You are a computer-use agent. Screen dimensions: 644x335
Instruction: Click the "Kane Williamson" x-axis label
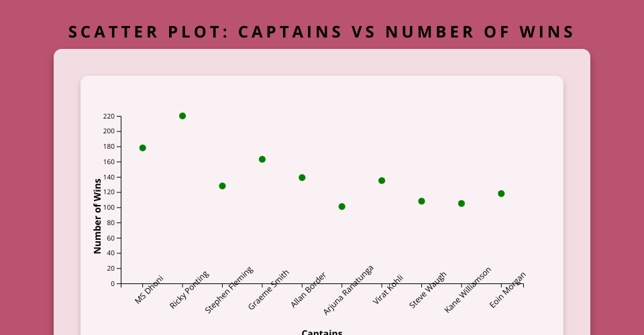coord(468,289)
